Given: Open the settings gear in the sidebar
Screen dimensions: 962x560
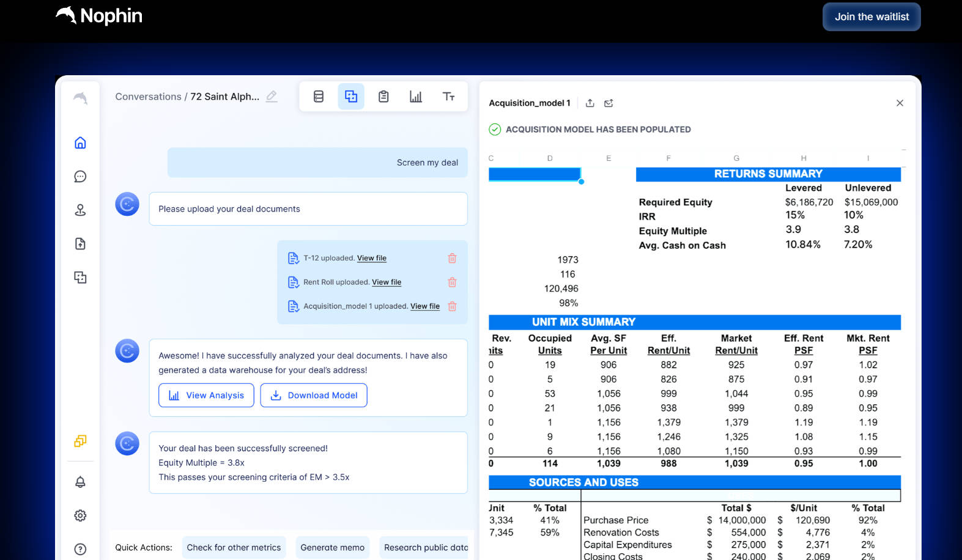Looking at the screenshot, I should tap(80, 515).
